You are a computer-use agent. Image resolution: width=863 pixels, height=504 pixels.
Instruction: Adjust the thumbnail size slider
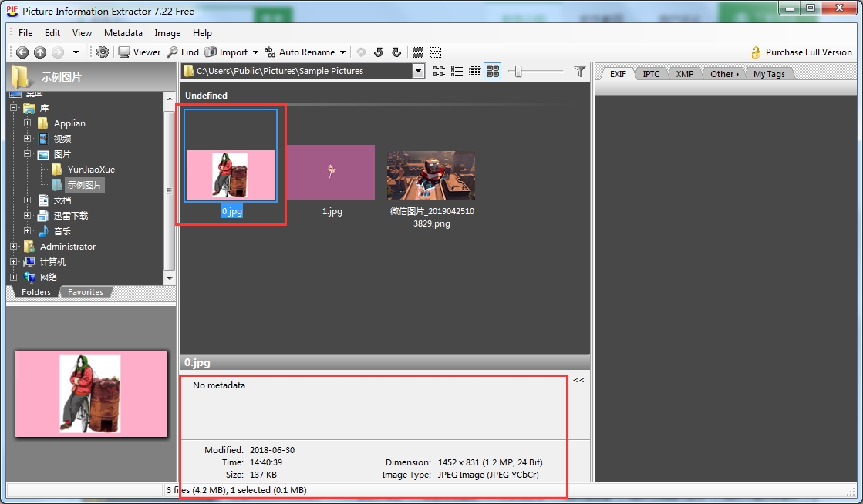519,71
